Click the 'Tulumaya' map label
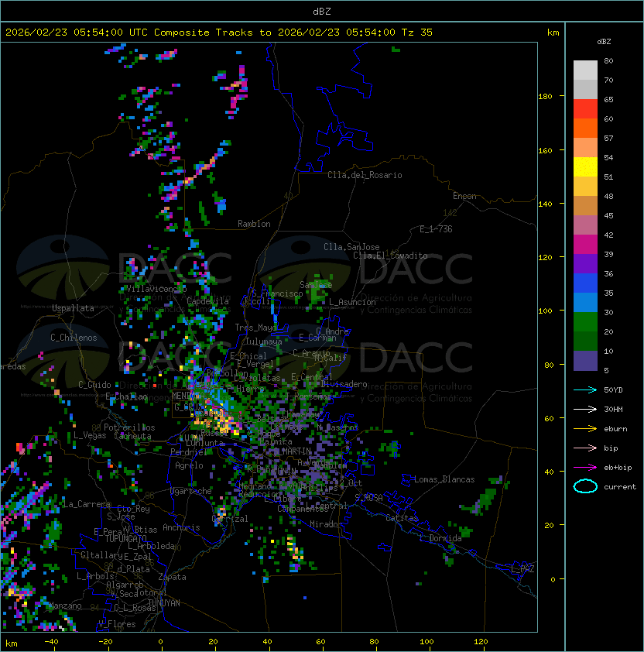This screenshot has height=652, width=644. tap(264, 341)
